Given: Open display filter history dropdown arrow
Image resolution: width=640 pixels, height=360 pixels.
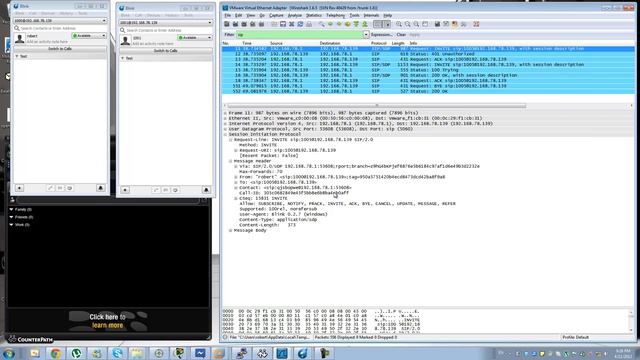Looking at the screenshot, I should click(x=366, y=35).
